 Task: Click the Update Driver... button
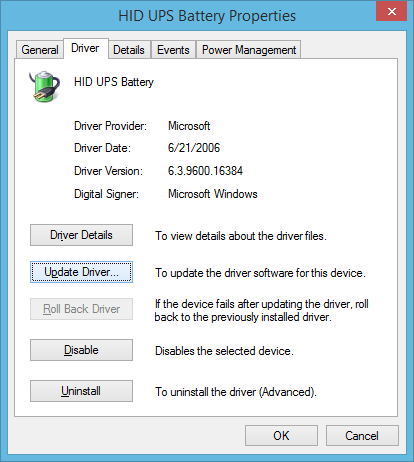(x=81, y=272)
